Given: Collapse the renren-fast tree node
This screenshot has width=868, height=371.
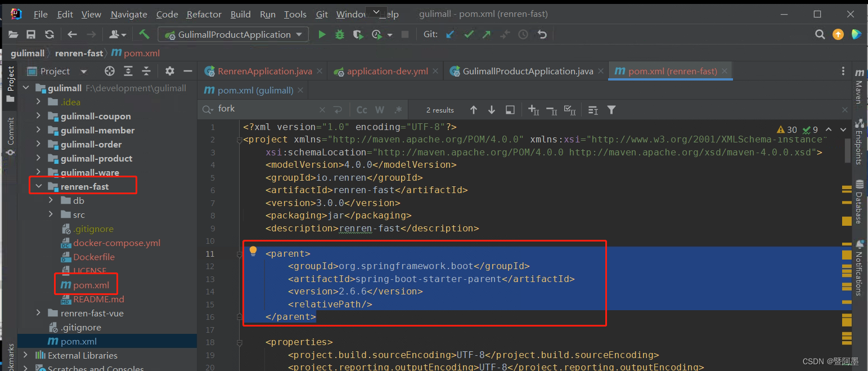Looking at the screenshot, I should pyautogui.click(x=38, y=185).
